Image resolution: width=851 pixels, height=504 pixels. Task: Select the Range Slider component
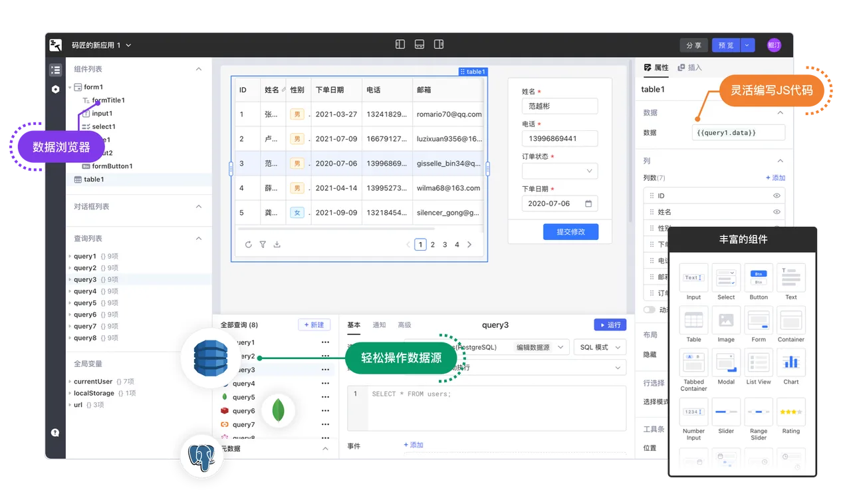[759, 412]
